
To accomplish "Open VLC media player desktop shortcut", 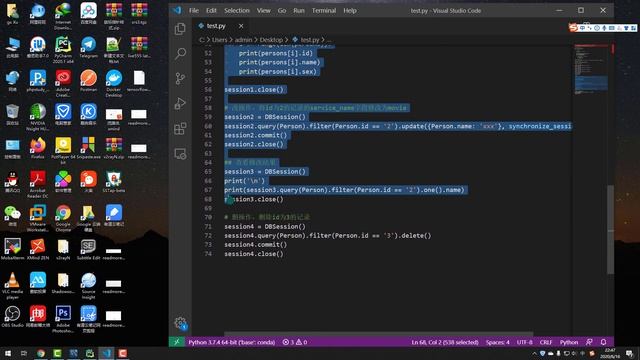I will [x=12, y=286].
